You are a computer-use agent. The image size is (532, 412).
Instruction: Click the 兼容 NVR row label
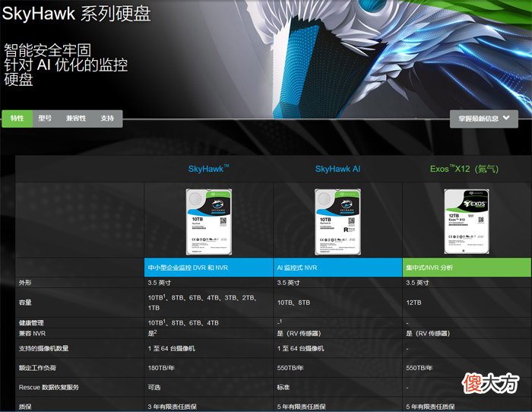(x=32, y=333)
